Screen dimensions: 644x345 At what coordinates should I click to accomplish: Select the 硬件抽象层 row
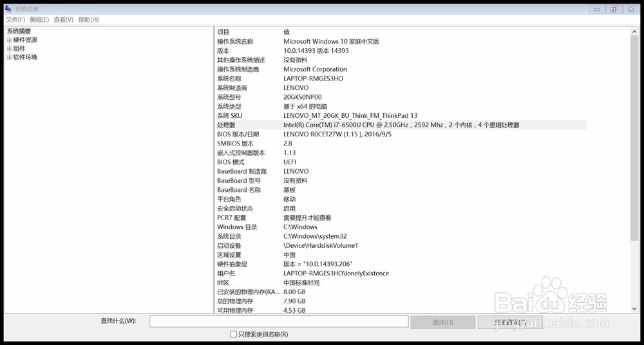[401, 264]
